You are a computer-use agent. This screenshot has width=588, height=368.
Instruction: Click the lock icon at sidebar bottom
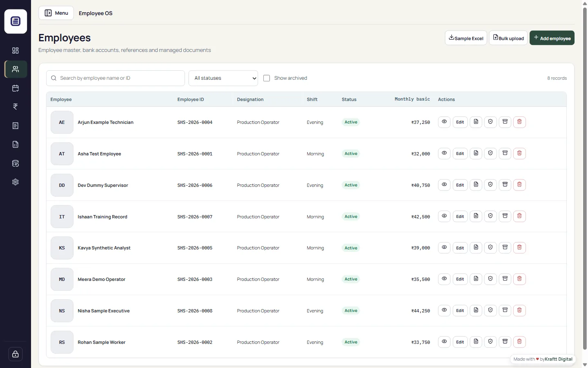tap(16, 354)
